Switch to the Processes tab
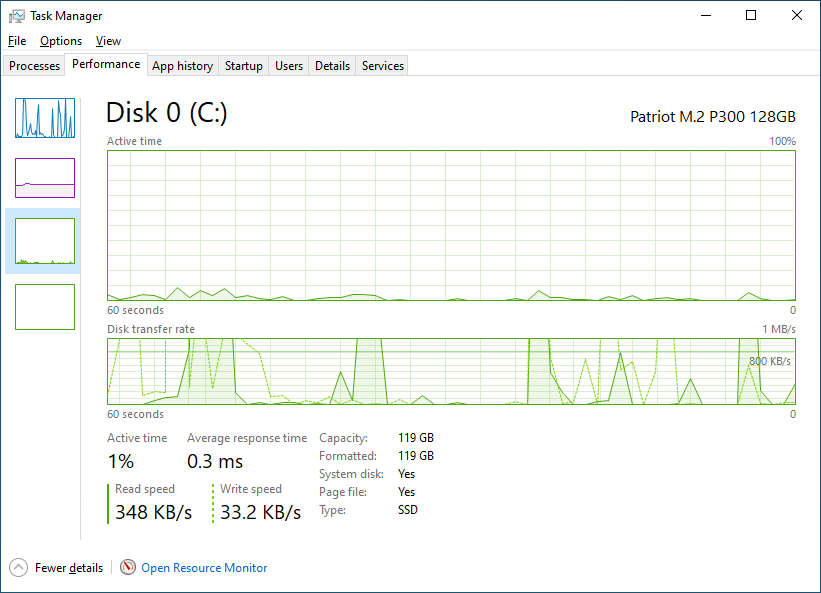 [x=35, y=66]
